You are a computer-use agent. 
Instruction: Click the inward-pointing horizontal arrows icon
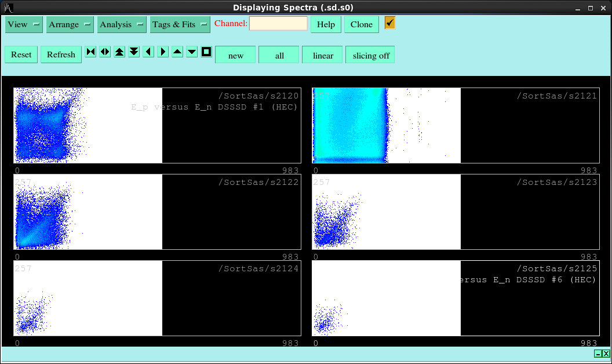90,52
